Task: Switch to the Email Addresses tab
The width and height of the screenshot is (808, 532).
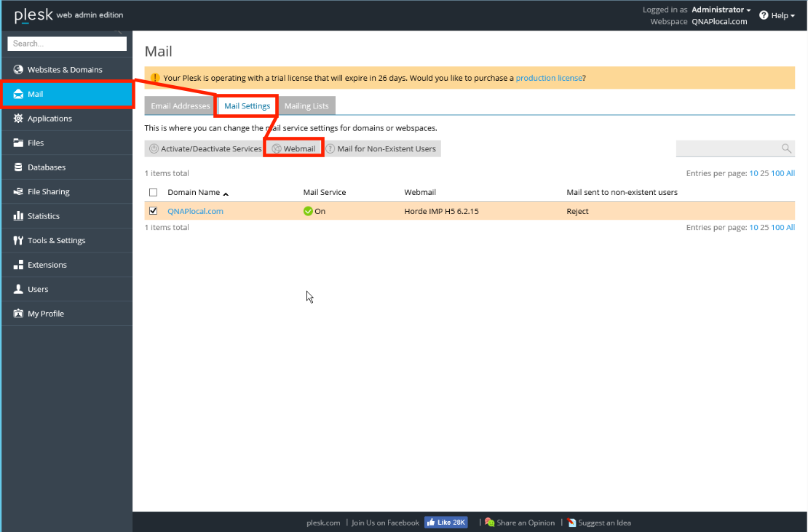Action: point(180,106)
